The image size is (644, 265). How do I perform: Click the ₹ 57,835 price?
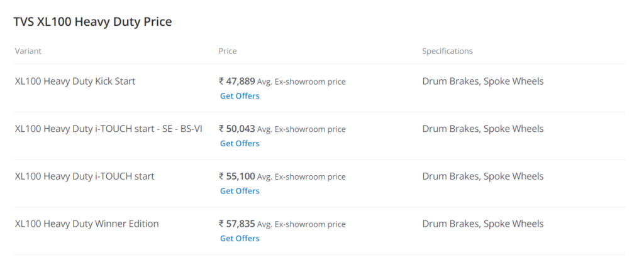pos(237,224)
